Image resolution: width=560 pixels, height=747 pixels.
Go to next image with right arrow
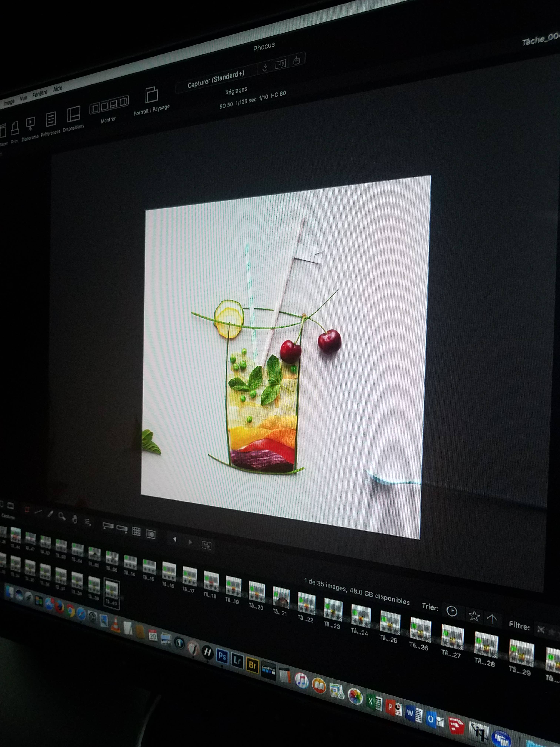[190, 542]
